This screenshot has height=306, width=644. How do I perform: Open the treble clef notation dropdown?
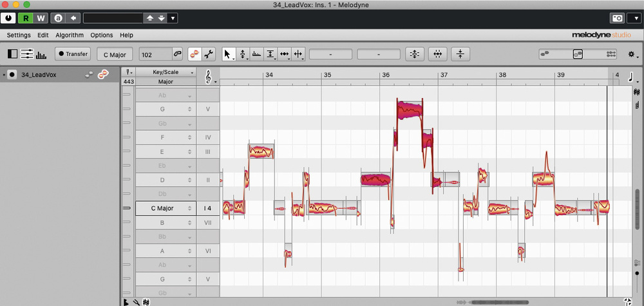point(209,77)
